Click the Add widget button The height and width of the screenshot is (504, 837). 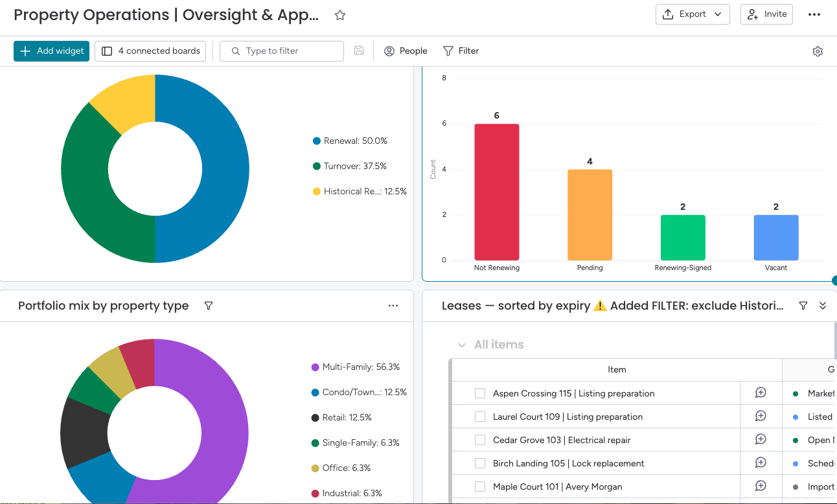pyautogui.click(x=51, y=51)
